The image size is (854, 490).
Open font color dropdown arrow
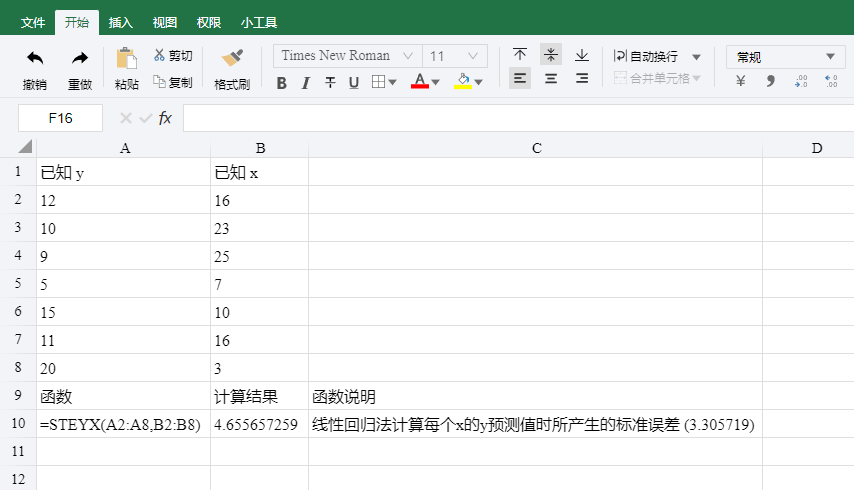(x=435, y=83)
